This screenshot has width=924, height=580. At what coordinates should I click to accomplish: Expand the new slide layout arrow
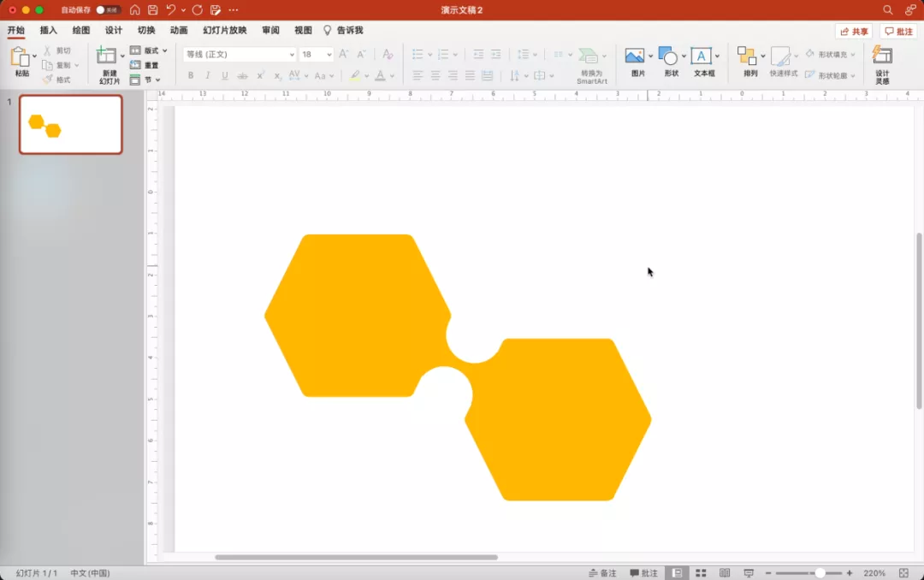coord(122,56)
